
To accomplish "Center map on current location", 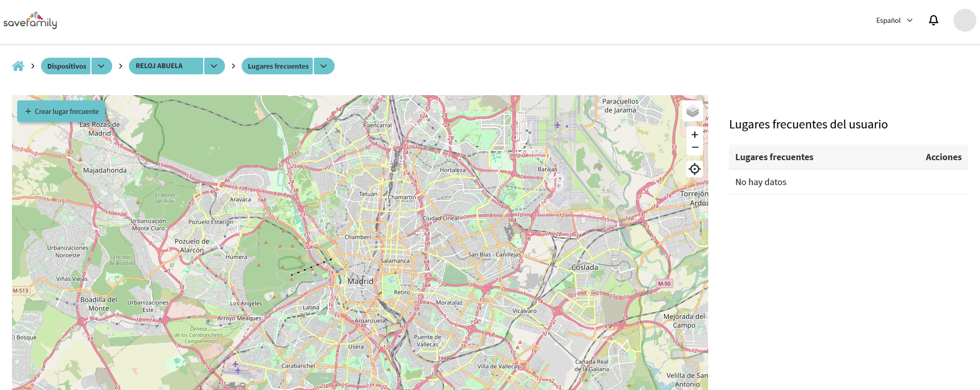I will pos(695,169).
